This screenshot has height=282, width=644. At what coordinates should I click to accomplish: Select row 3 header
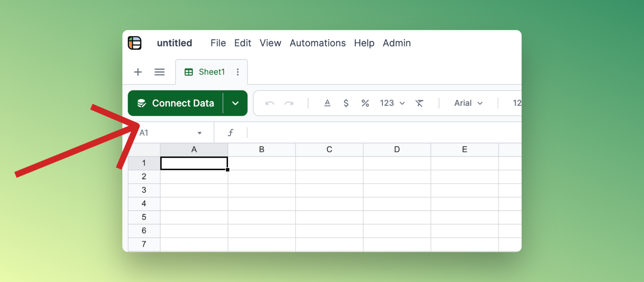pos(144,190)
